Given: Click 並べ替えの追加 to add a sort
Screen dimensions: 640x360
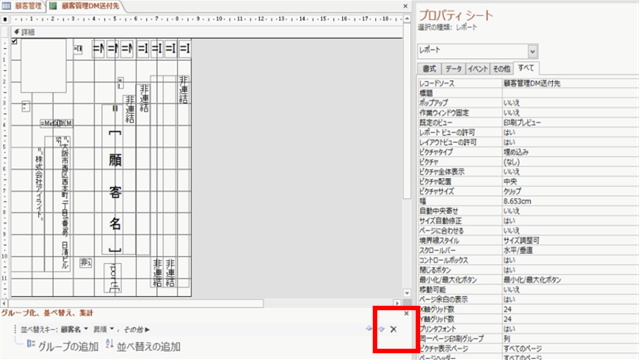Looking at the screenshot, I should [x=143, y=346].
